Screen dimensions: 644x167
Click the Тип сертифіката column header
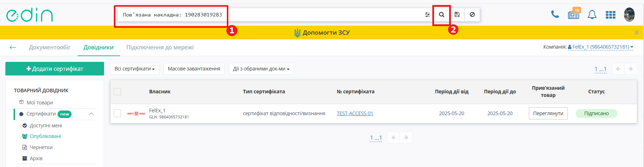click(x=264, y=92)
